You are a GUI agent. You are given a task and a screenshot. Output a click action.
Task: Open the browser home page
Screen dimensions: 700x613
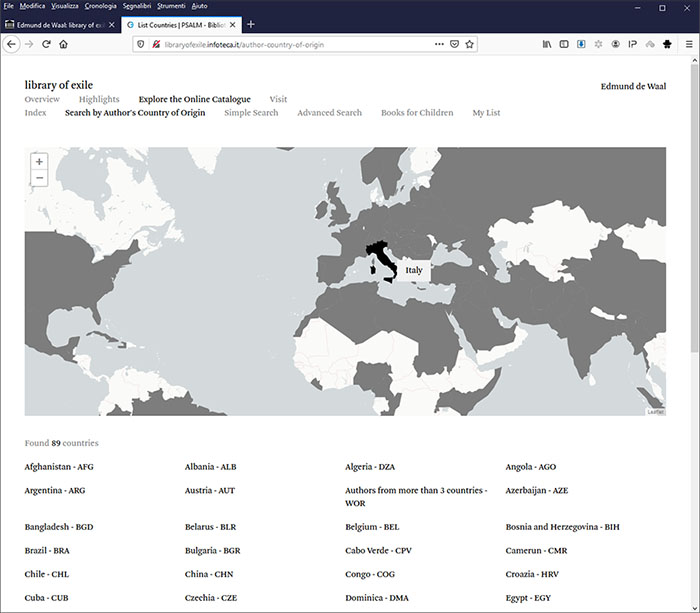pos(63,44)
